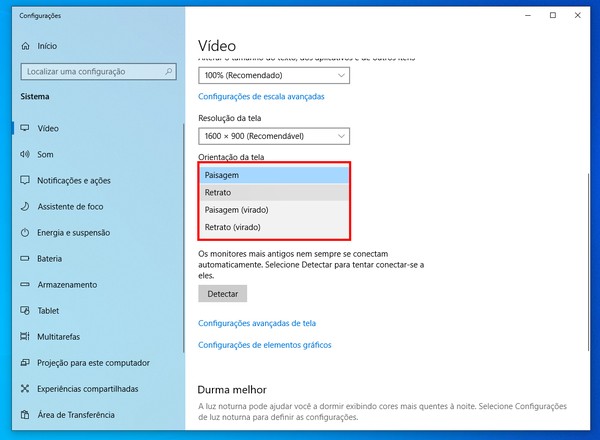Close the Configurações window
The width and height of the screenshot is (600, 440).
pos(578,15)
